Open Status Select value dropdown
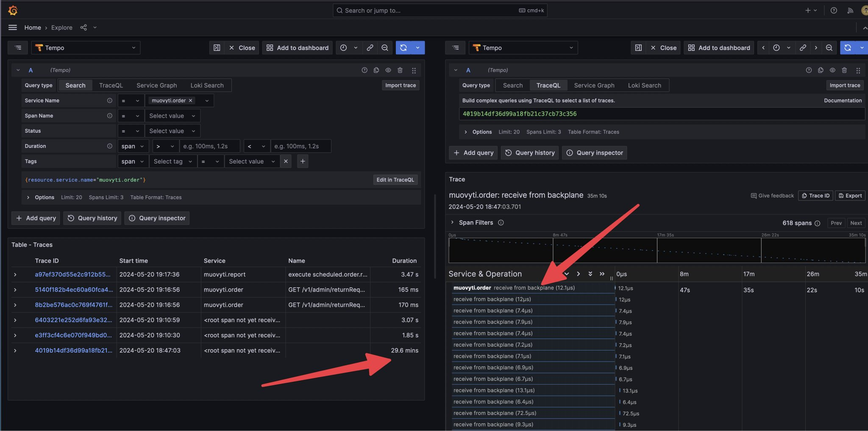This screenshot has width=868, height=431. (172, 131)
